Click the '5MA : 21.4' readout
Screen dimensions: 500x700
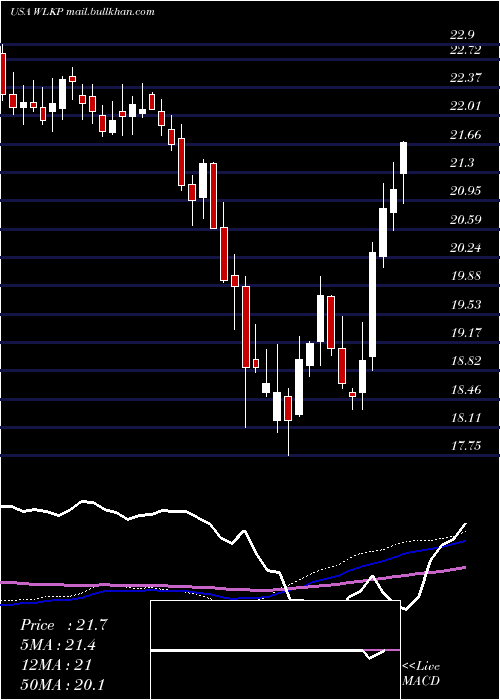58,644
